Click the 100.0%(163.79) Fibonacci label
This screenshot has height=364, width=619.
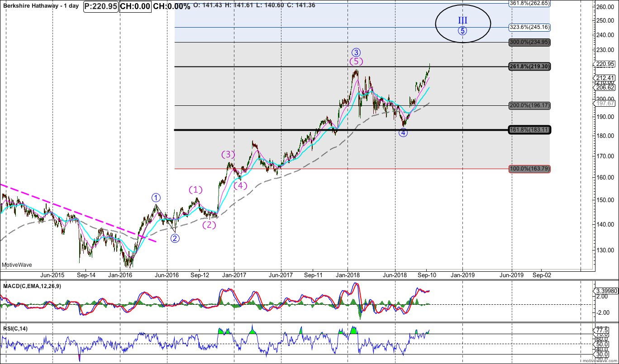point(529,169)
